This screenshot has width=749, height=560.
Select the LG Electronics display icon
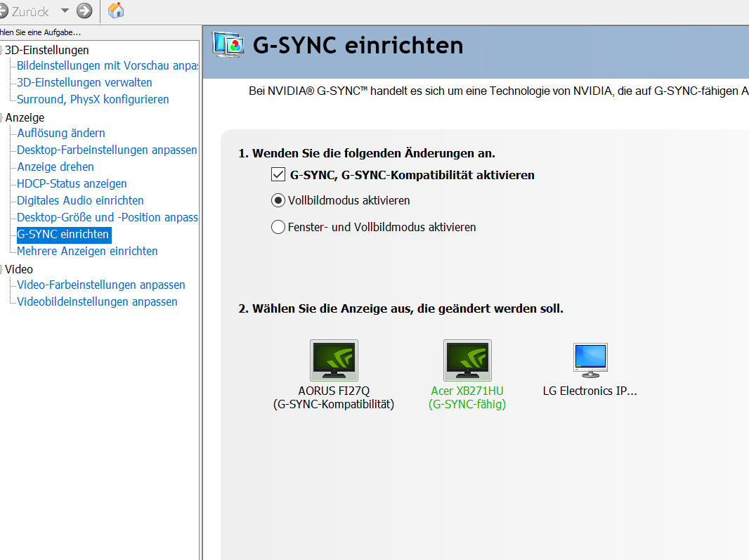tap(590, 360)
